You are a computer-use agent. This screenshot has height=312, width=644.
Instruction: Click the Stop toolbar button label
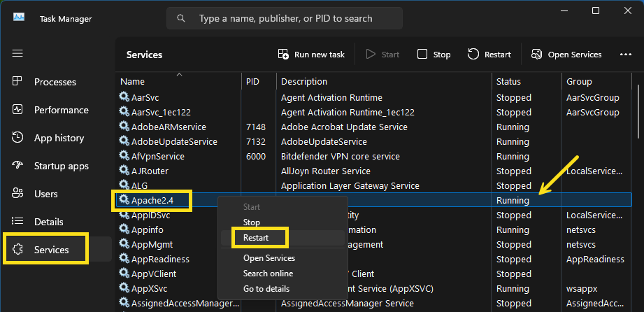point(442,55)
